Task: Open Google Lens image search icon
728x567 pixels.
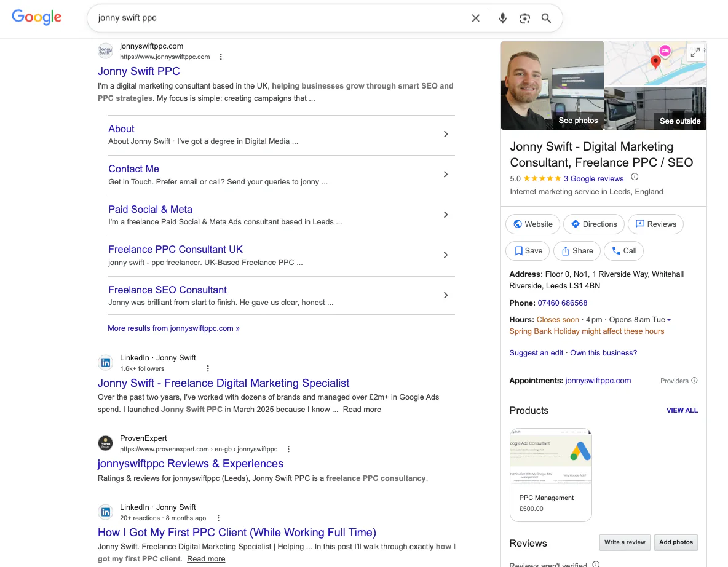Action: (524, 18)
